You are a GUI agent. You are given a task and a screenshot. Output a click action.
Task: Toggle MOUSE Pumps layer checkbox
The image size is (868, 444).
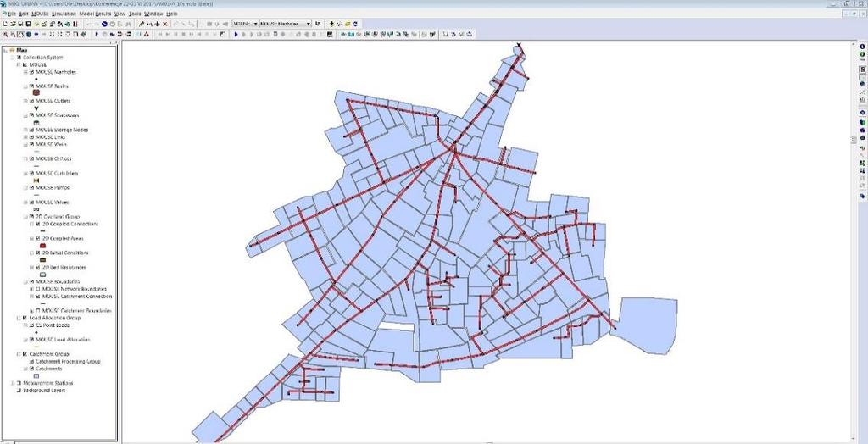[31, 187]
